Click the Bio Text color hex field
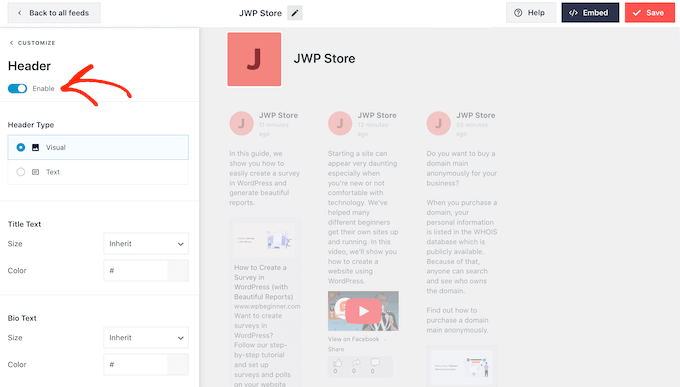This screenshot has height=387, width=680. click(136, 364)
